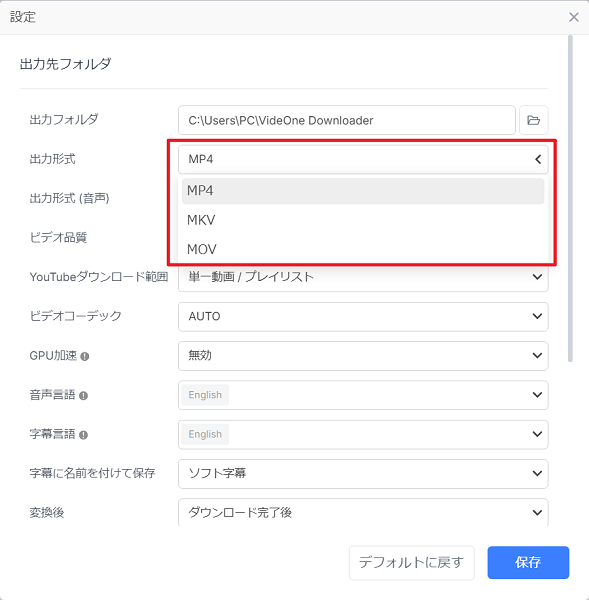Click the settings vertical scrollbar
589x600 pixels.
(x=570, y=198)
